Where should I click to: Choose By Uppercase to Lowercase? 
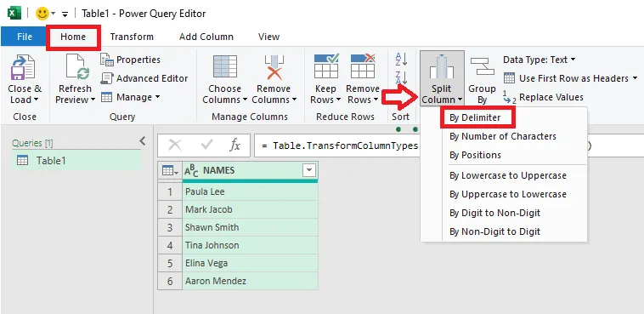coord(508,194)
